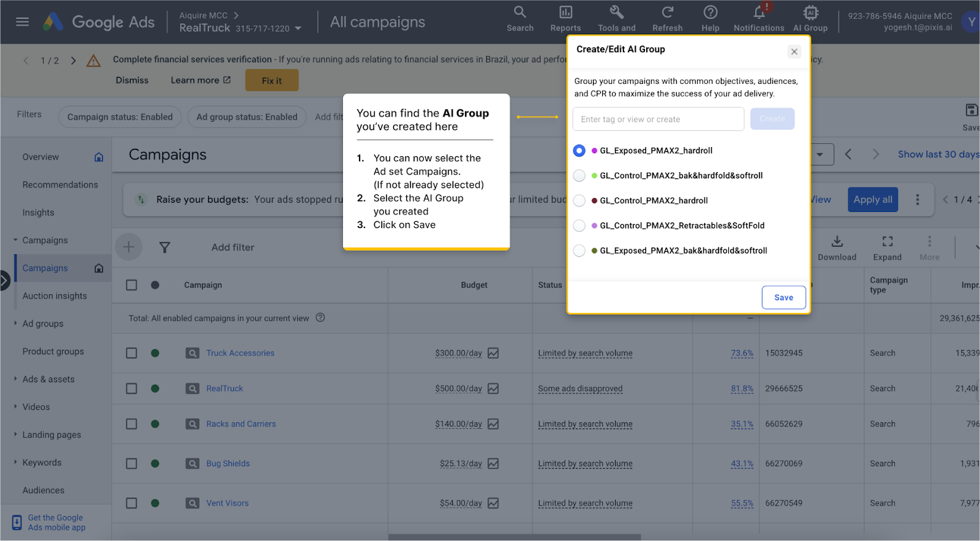This screenshot has width=980, height=541.
Task: Check the Vent Visors row checkbox
Action: pyautogui.click(x=131, y=503)
